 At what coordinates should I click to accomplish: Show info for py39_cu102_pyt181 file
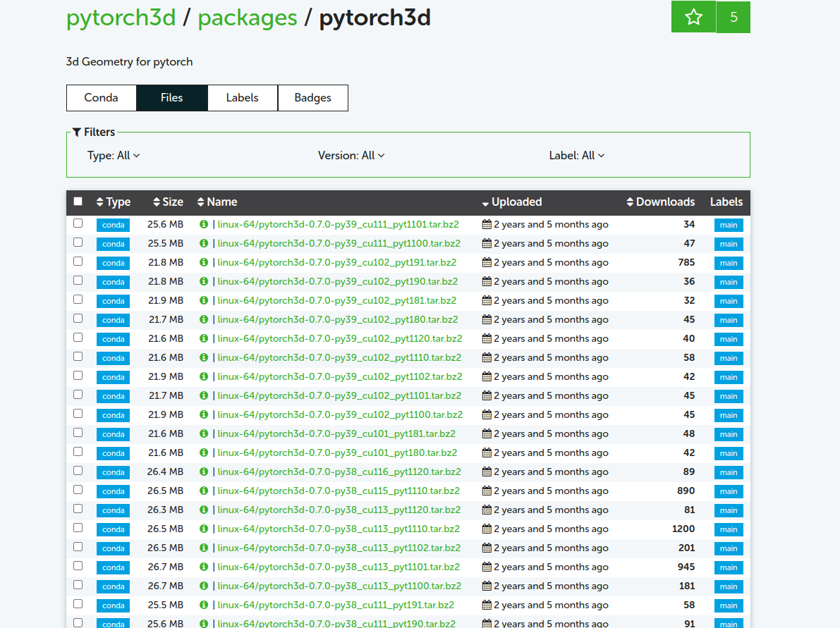(204, 300)
